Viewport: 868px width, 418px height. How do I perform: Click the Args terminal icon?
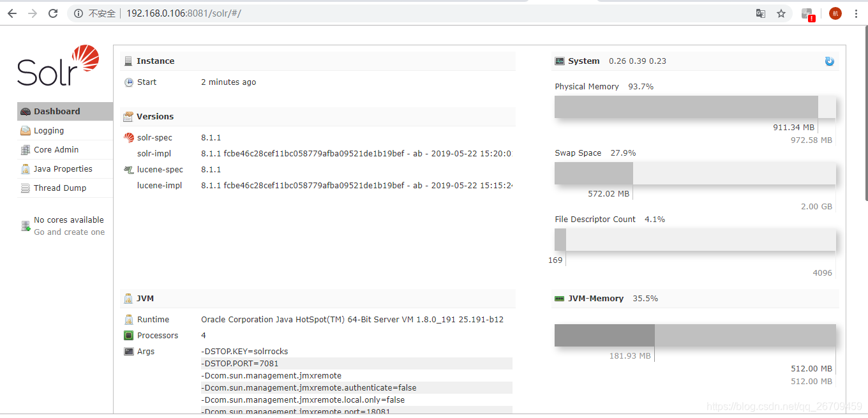point(129,352)
